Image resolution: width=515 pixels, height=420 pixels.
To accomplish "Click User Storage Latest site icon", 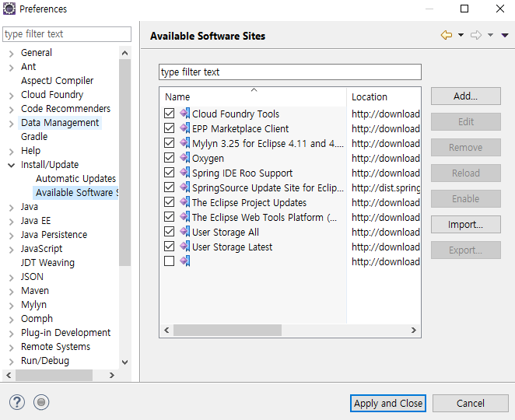I will pos(185,247).
